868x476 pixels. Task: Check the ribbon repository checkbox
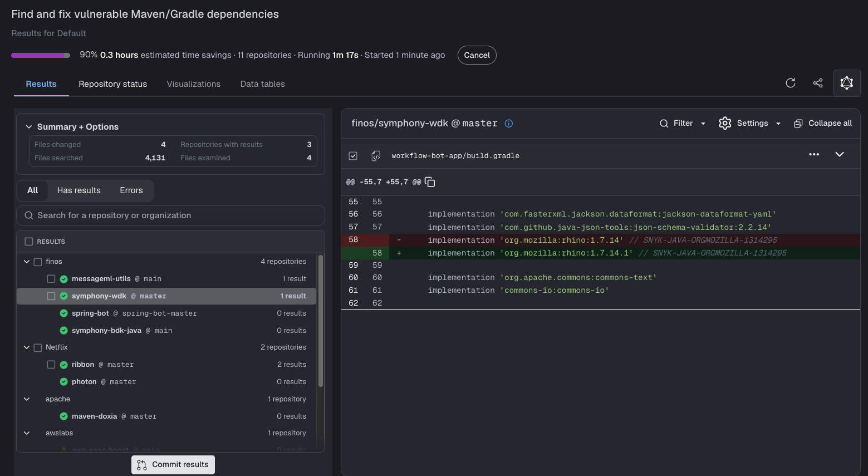tap(51, 365)
